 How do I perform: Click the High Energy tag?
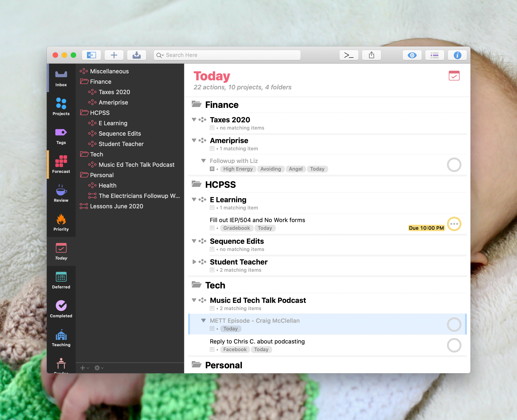click(x=238, y=169)
